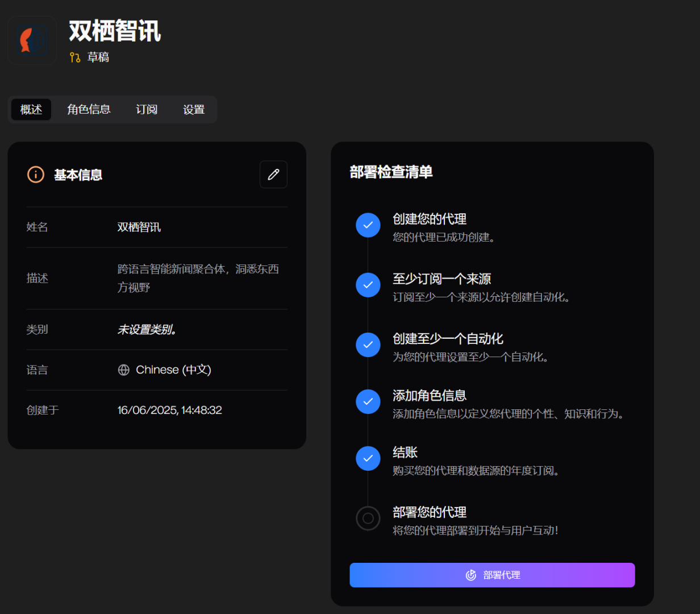Click the 至少订阅一个来源 step title
The height and width of the screenshot is (614, 700).
441,279
